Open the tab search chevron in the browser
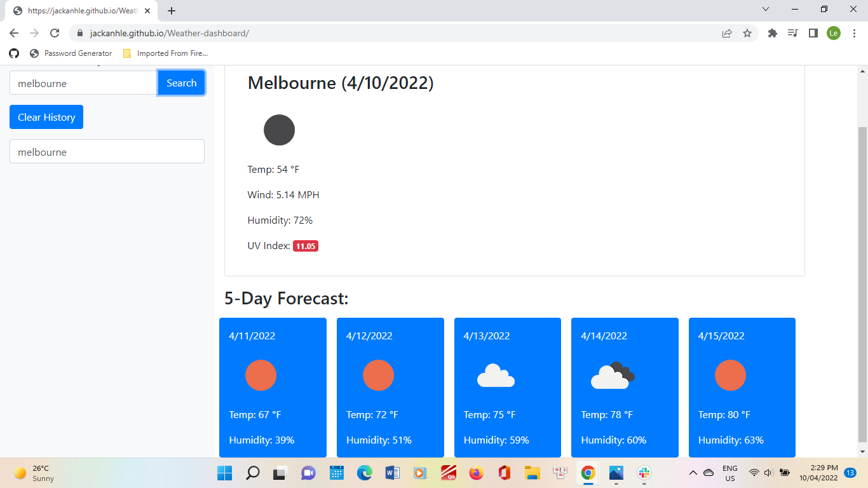 [x=765, y=9]
